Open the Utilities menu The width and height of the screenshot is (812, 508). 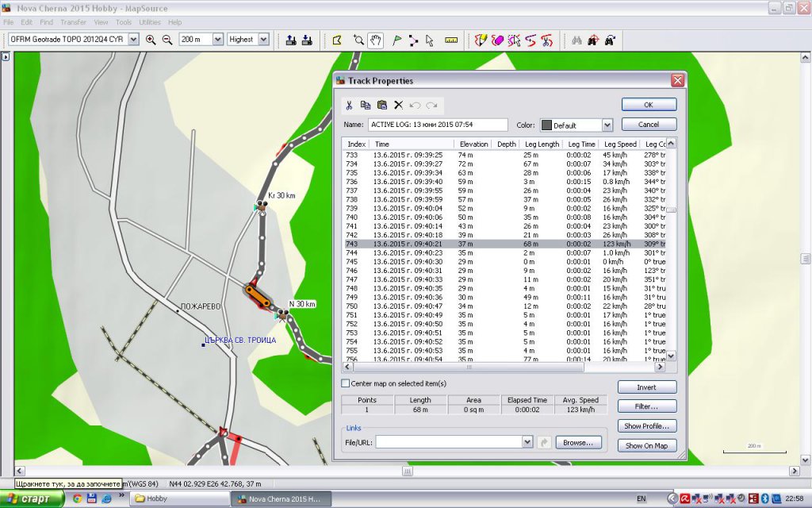(150, 22)
